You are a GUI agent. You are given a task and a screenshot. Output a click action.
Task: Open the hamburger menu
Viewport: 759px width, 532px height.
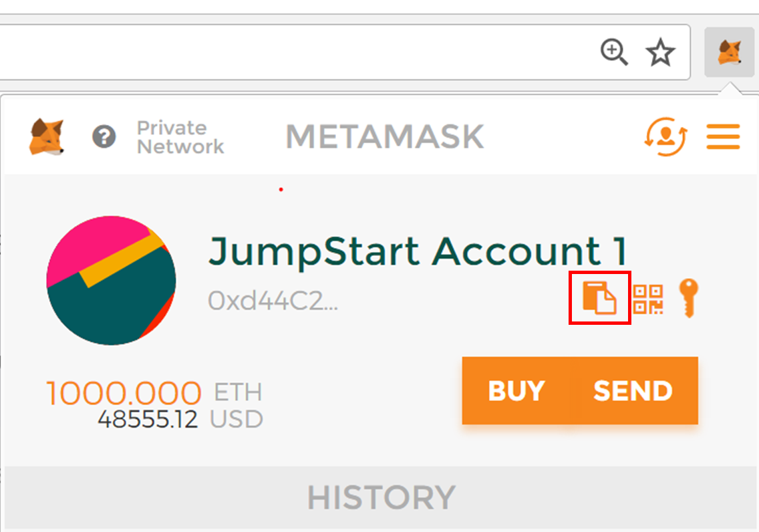pos(723,137)
